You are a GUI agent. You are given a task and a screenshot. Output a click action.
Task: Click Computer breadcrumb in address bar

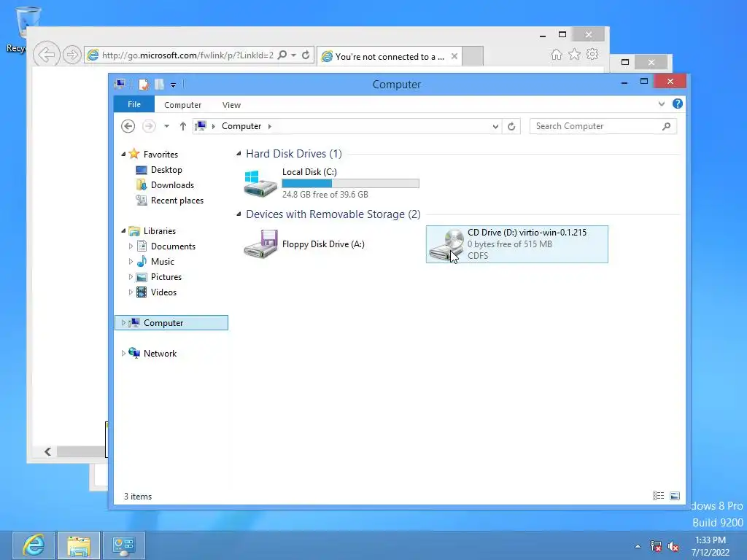[x=241, y=126]
